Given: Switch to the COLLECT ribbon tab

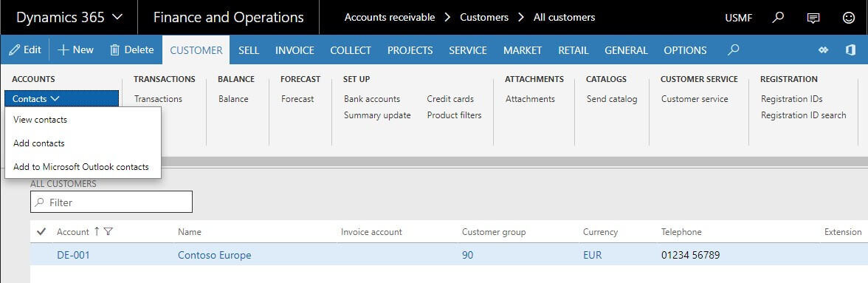Looking at the screenshot, I should coord(351,50).
